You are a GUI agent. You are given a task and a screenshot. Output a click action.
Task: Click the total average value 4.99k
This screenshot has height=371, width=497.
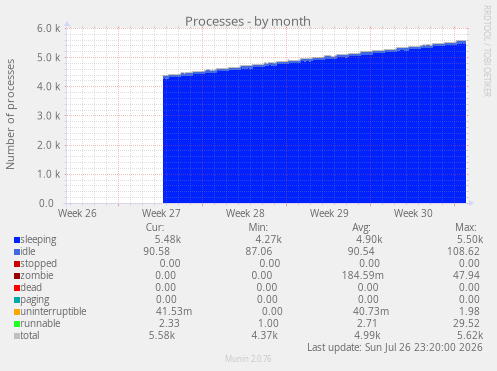point(367,335)
